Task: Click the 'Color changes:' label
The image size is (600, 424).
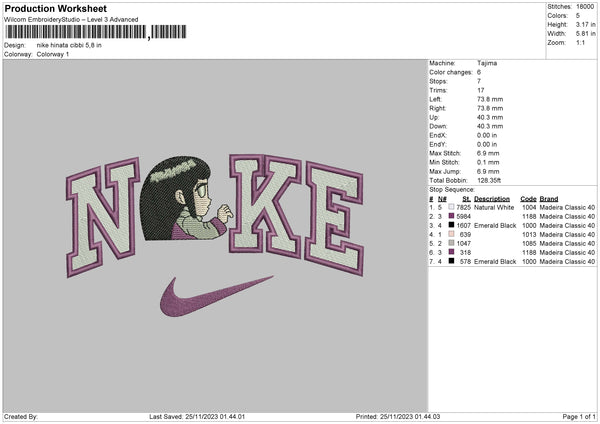Action: tap(451, 72)
